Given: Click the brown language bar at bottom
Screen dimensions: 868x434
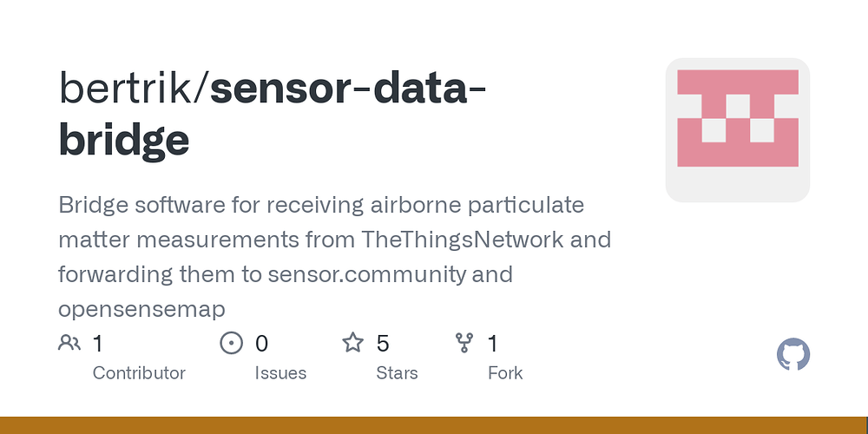Looking at the screenshot, I should [x=434, y=425].
